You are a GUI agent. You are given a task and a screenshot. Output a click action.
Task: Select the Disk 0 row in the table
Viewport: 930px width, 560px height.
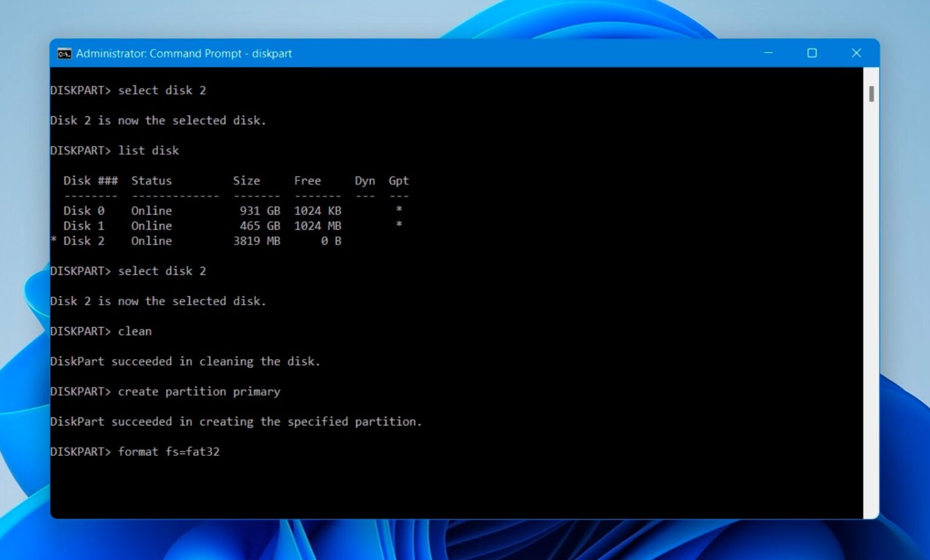point(202,211)
